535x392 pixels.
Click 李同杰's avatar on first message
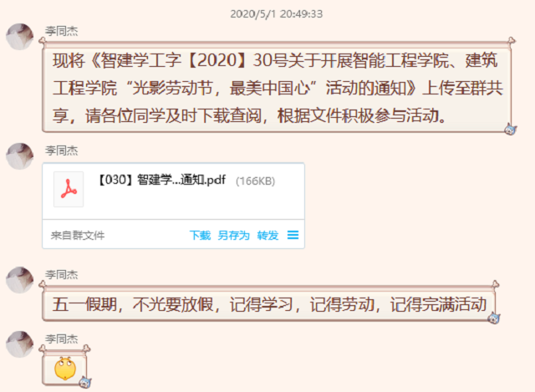pyautogui.click(x=19, y=37)
